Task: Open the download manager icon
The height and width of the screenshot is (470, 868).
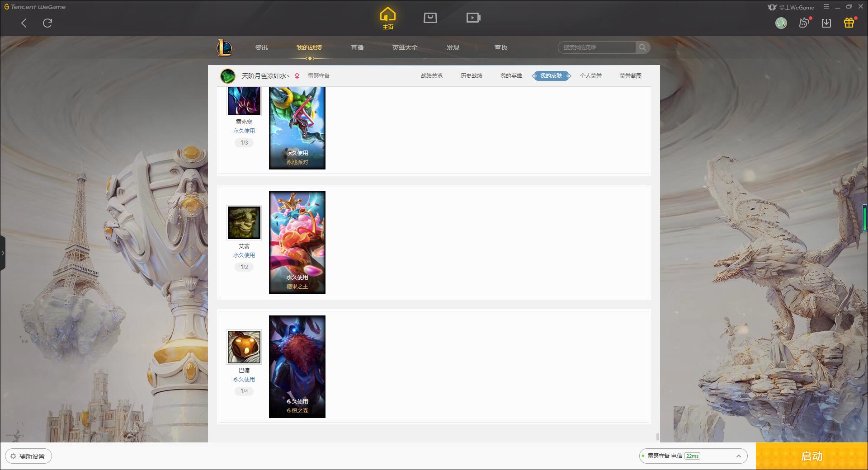Action: (826, 23)
